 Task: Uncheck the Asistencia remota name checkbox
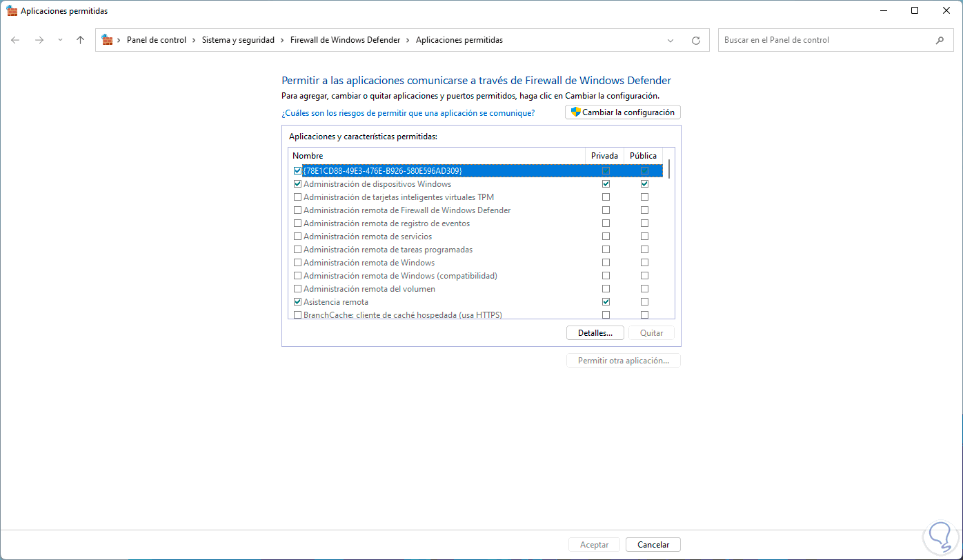click(x=297, y=302)
